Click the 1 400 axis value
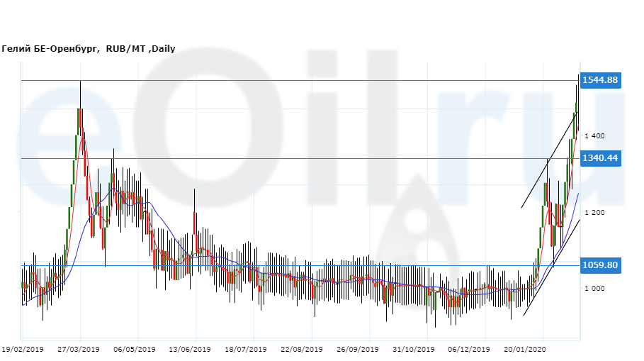The image size is (644, 361). [595, 135]
